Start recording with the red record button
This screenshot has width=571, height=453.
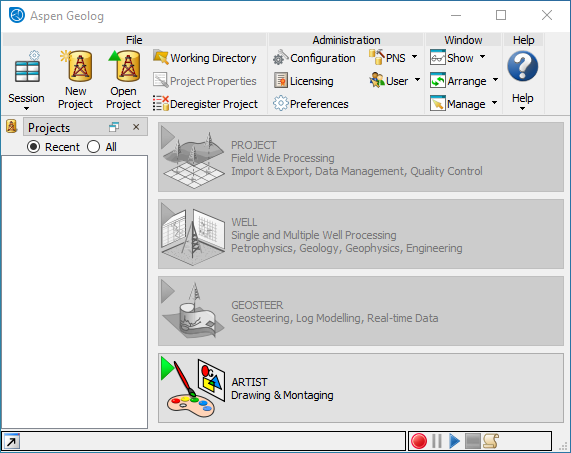[x=419, y=441]
